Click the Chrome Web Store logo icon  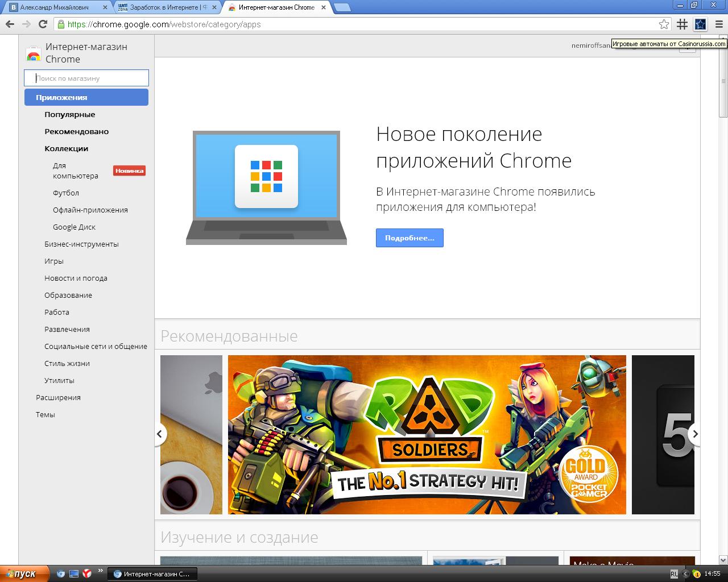[x=34, y=54]
